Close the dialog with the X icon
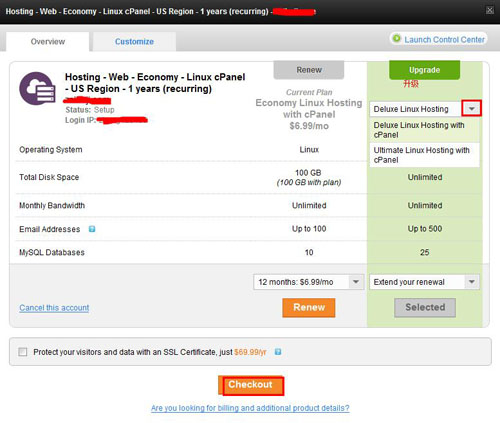The height and width of the screenshot is (423, 500). (x=489, y=10)
